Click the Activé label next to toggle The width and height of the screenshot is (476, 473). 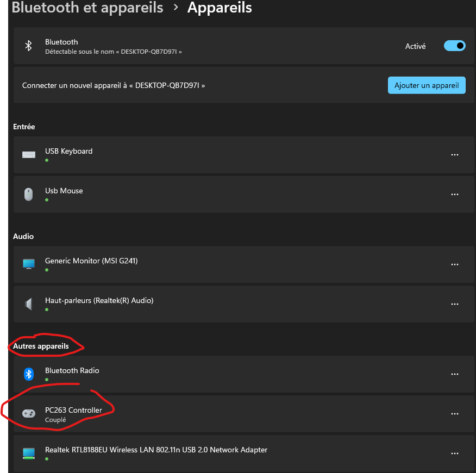[x=415, y=46]
